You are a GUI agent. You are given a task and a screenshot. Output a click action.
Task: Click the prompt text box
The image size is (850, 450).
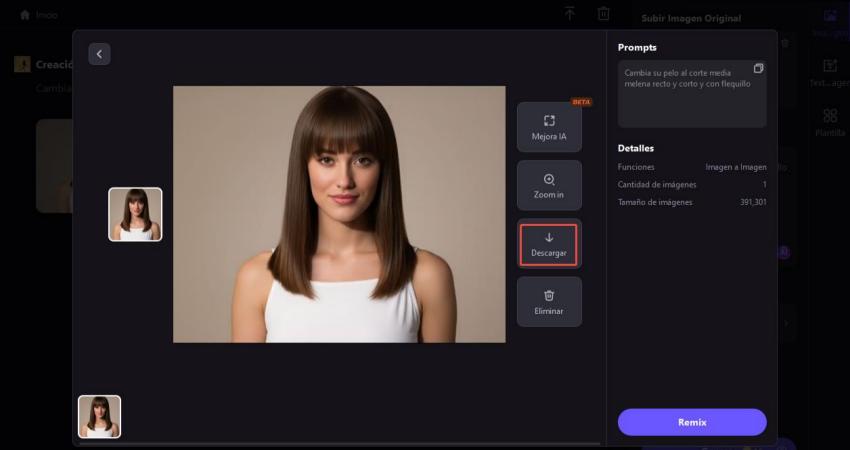pyautogui.click(x=691, y=94)
